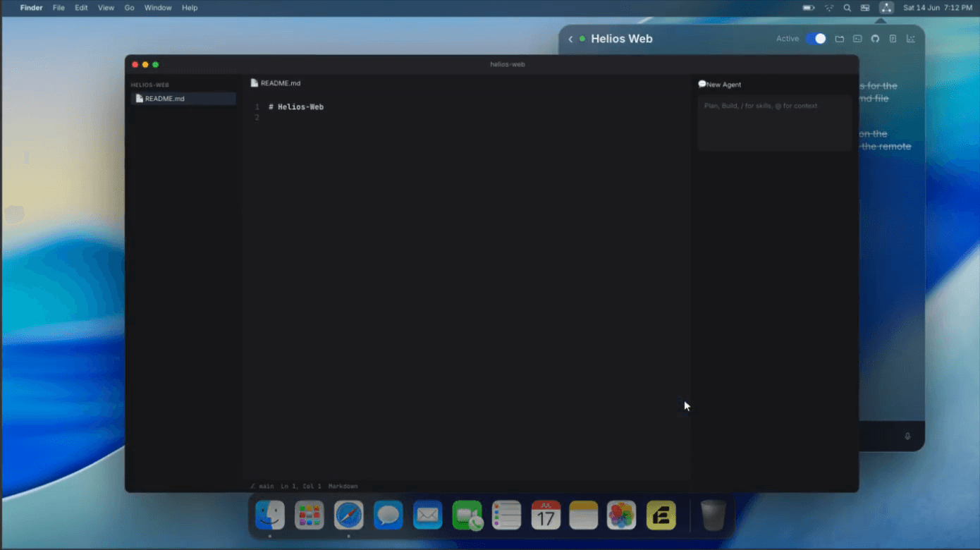The height and width of the screenshot is (550, 980).
Task: Open the document icon in Helios Web header
Action: 893,39
